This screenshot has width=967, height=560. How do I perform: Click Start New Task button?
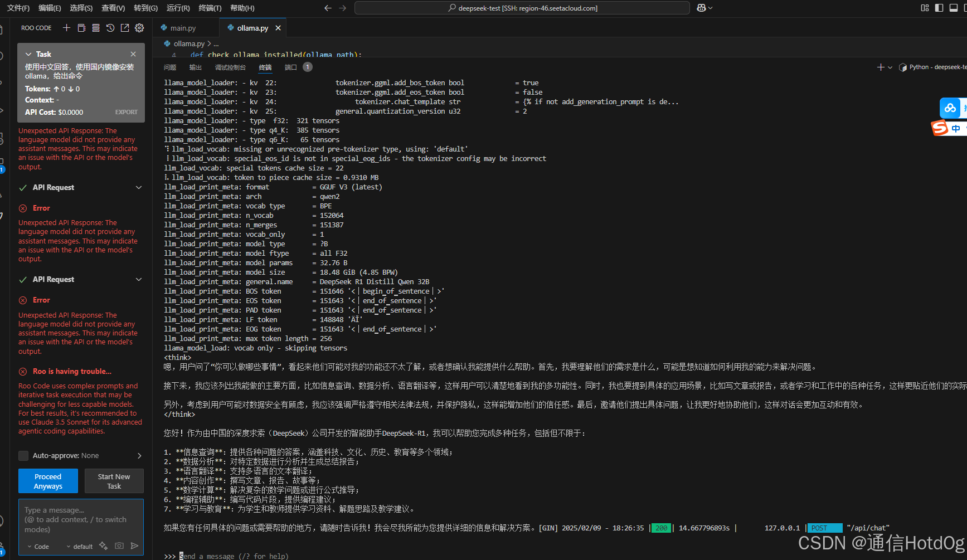114,481
